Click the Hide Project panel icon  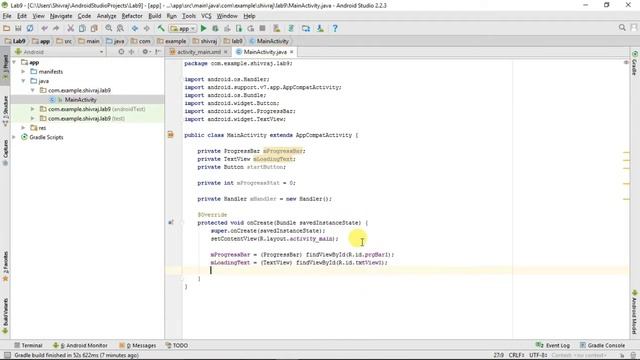click(158, 52)
